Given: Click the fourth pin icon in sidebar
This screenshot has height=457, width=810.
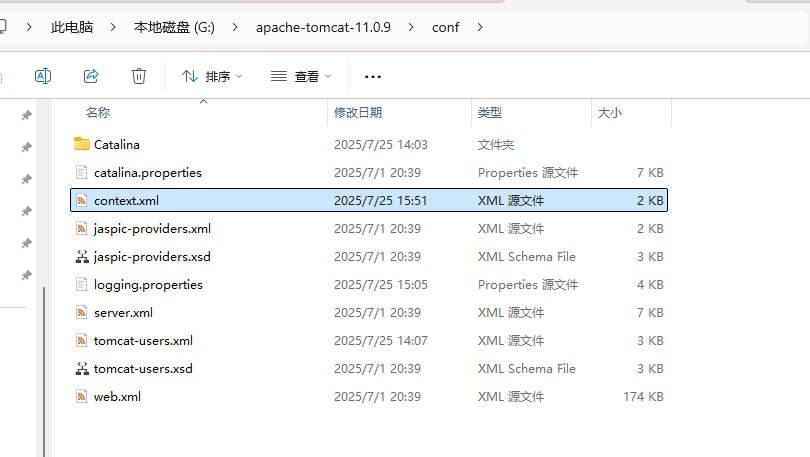Looking at the screenshot, I should (x=26, y=211).
